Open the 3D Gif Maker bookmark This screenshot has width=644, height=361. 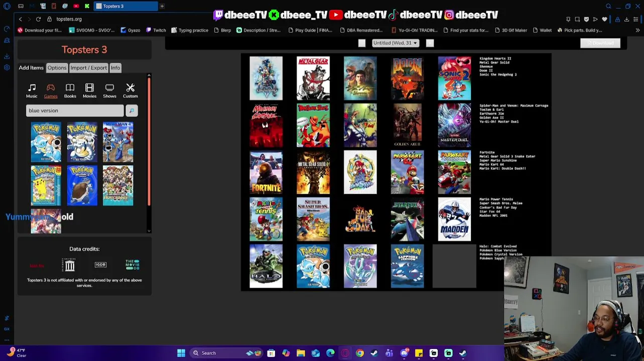[x=510, y=30]
